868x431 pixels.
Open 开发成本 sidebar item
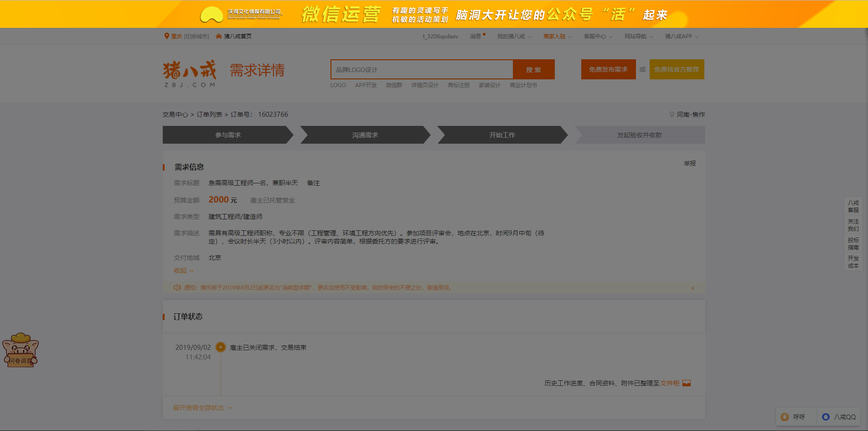point(853,262)
